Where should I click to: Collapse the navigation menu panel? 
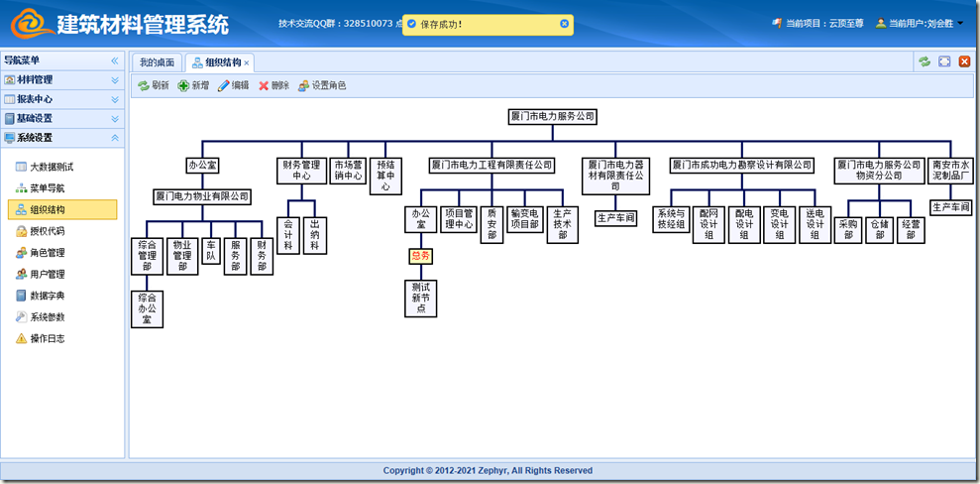point(114,61)
